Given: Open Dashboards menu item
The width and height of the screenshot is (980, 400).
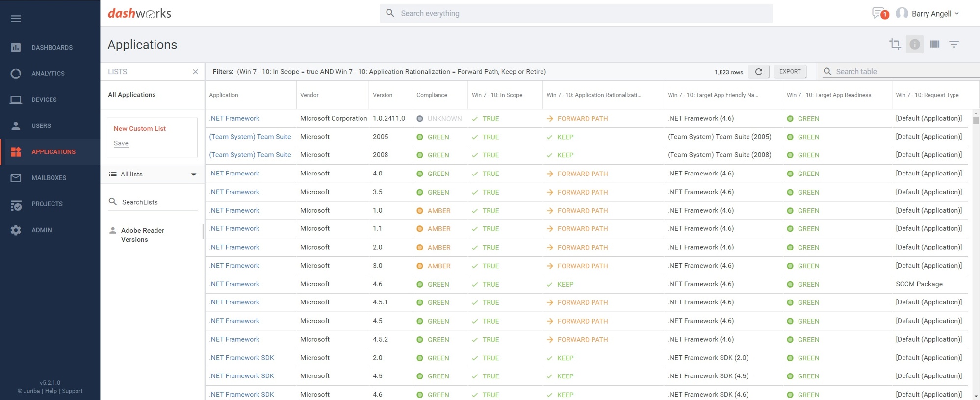Looking at the screenshot, I should click(x=52, y=48).
